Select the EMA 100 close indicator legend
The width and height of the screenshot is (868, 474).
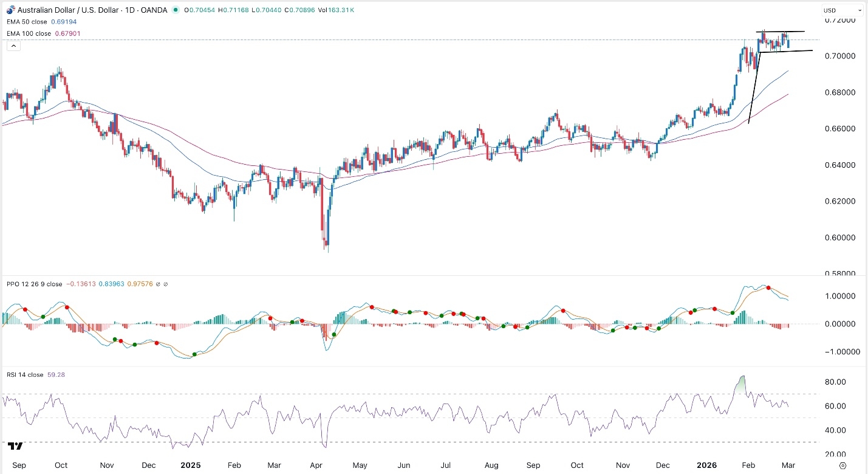[30, 33]
